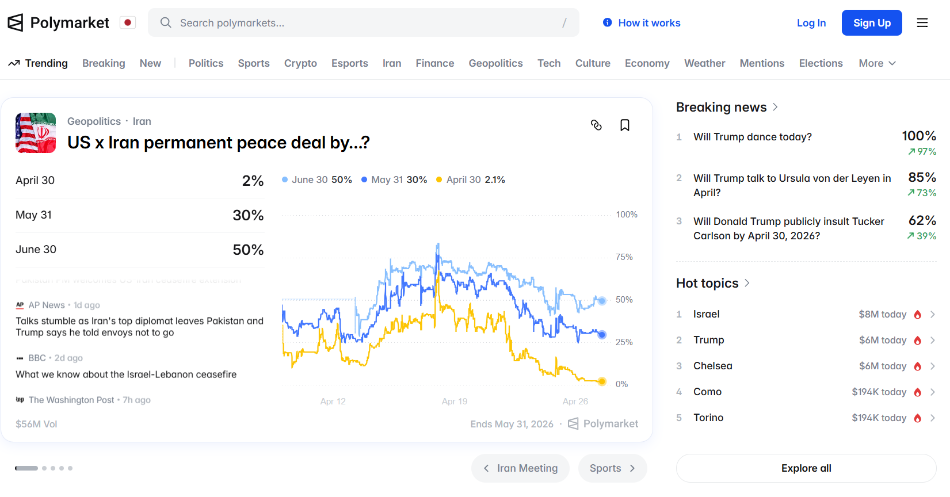950x497 pixels.
Task: Click the Search polymarkets input field
Action: [365, 23]
